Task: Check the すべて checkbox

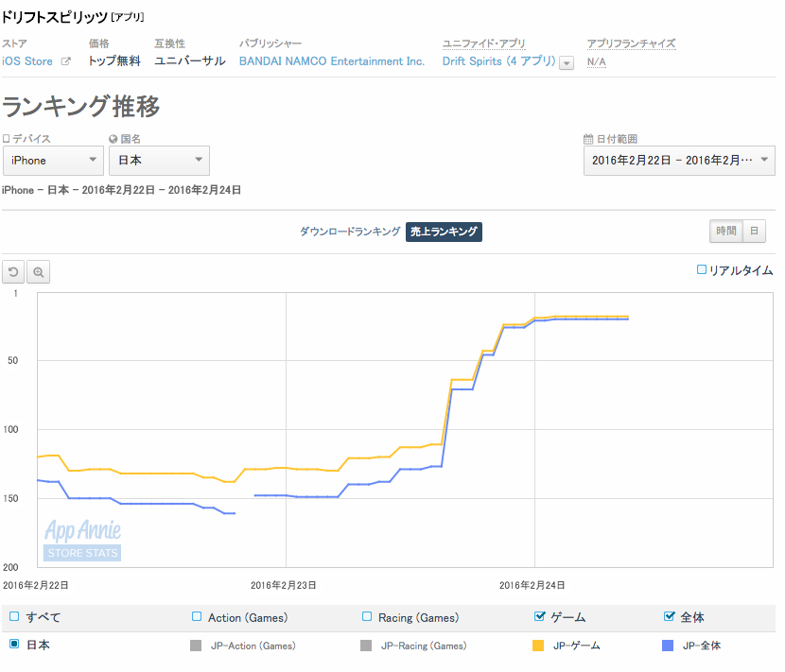Action: [x=14, y=616]
